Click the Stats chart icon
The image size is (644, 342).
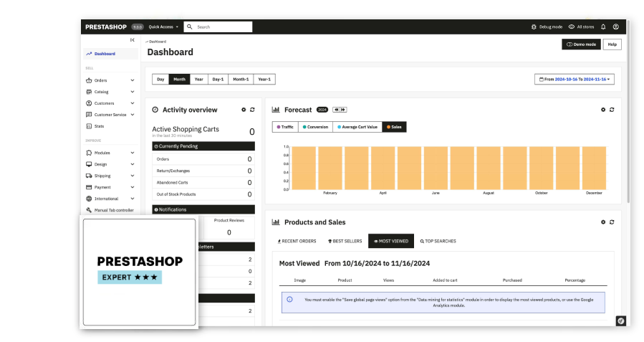tap(89, 126)
